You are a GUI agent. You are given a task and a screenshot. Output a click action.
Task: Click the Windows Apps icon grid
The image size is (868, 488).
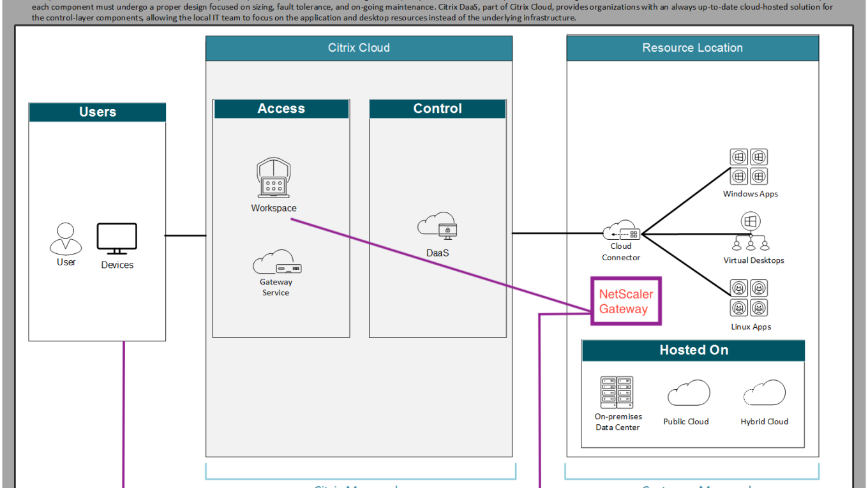coord(749,167)
